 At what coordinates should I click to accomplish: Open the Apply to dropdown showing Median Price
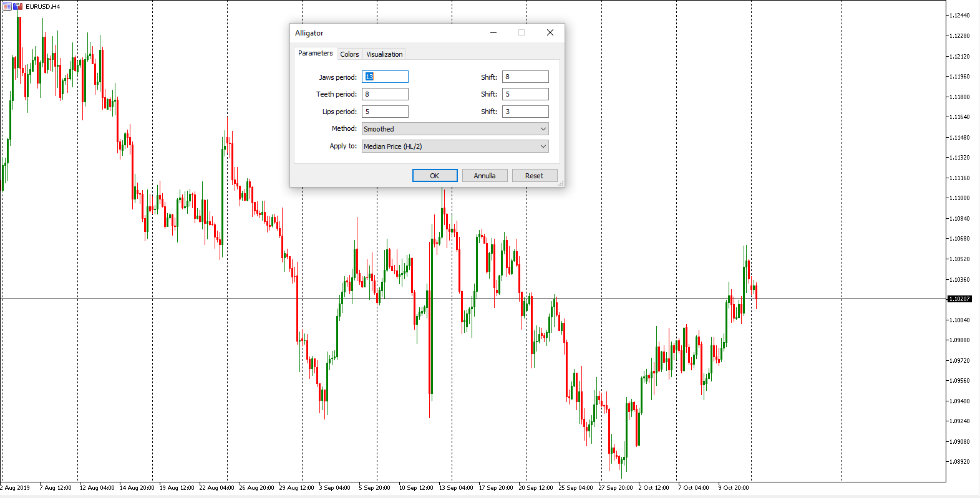click(x=455, y=146)
